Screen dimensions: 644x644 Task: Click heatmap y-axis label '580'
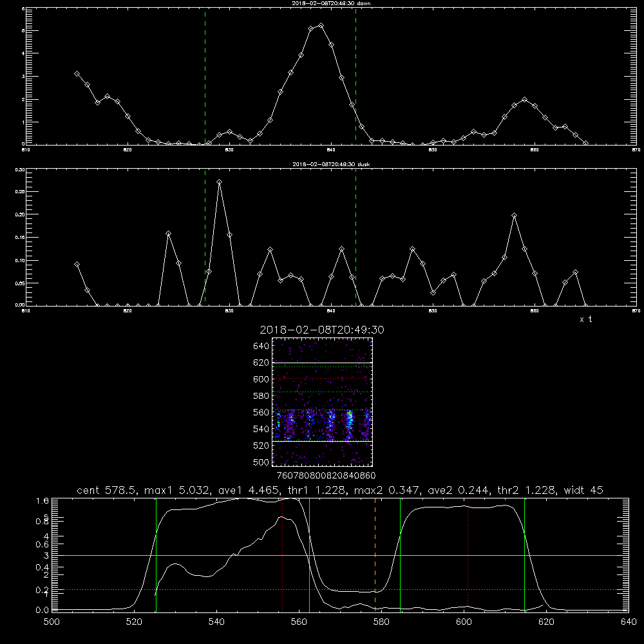(261, 396)
